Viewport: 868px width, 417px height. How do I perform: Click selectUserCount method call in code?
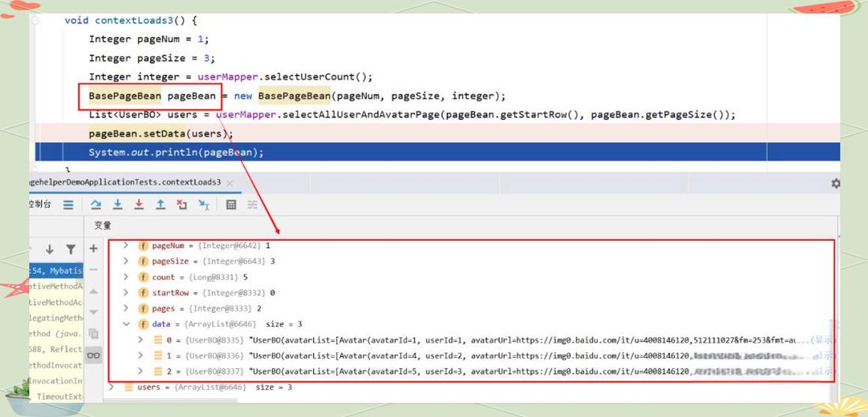click(311, 77)
